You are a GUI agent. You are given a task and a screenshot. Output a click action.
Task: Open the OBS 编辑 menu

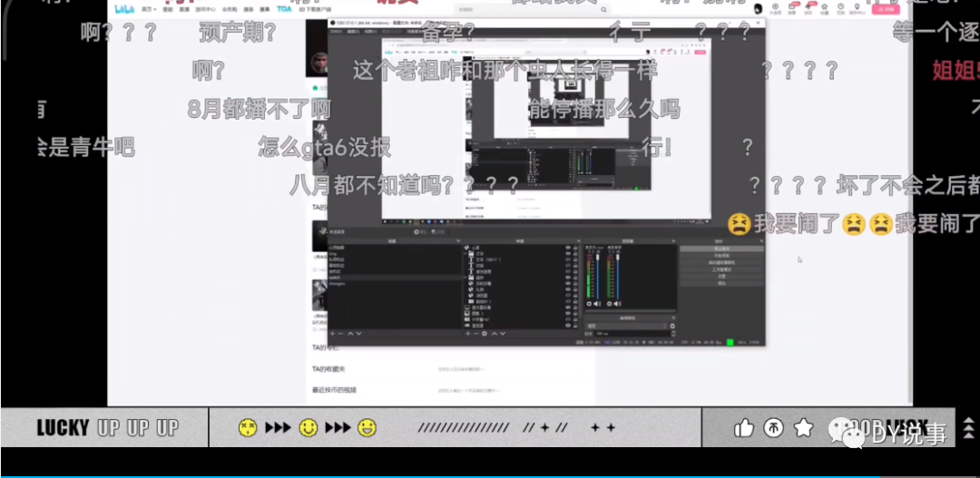coord(352,31)
